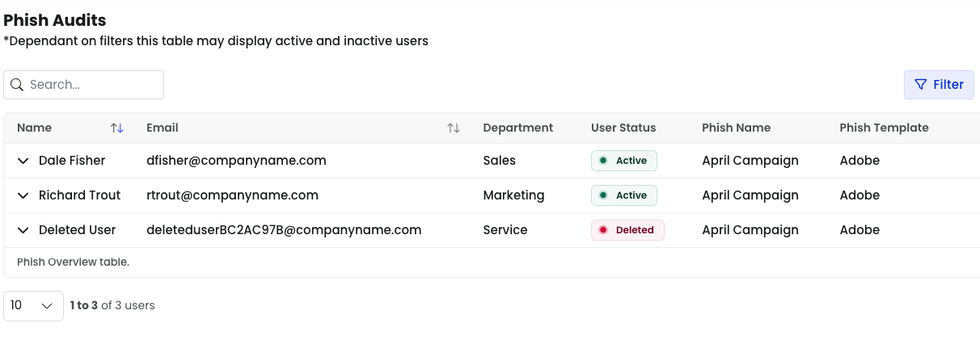
Task: Click Dale Fisher's Active status badge
Action: pos(624,161)
